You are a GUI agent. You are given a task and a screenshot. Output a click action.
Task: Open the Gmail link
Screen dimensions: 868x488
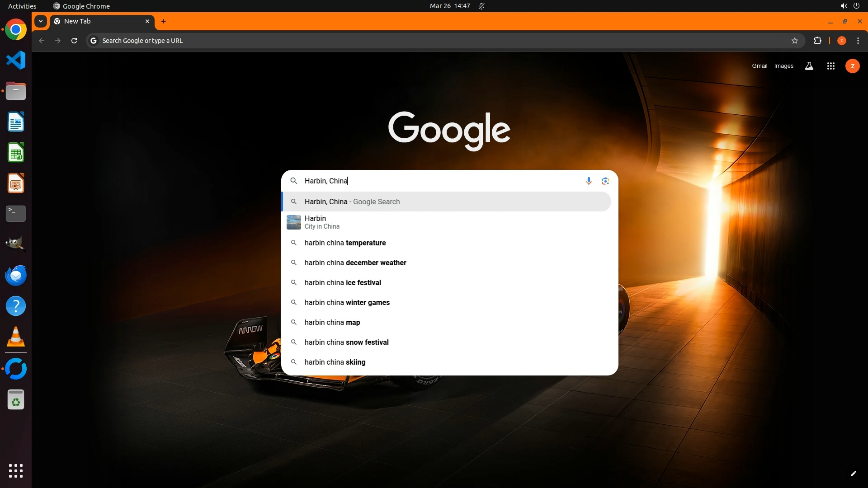pos(759,66)
